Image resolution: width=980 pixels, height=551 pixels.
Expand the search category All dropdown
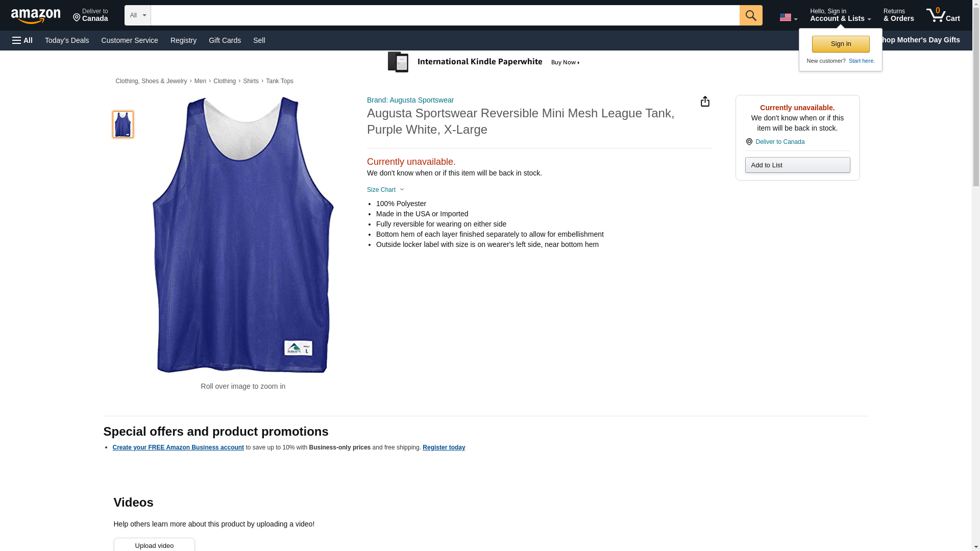(137, 15)
